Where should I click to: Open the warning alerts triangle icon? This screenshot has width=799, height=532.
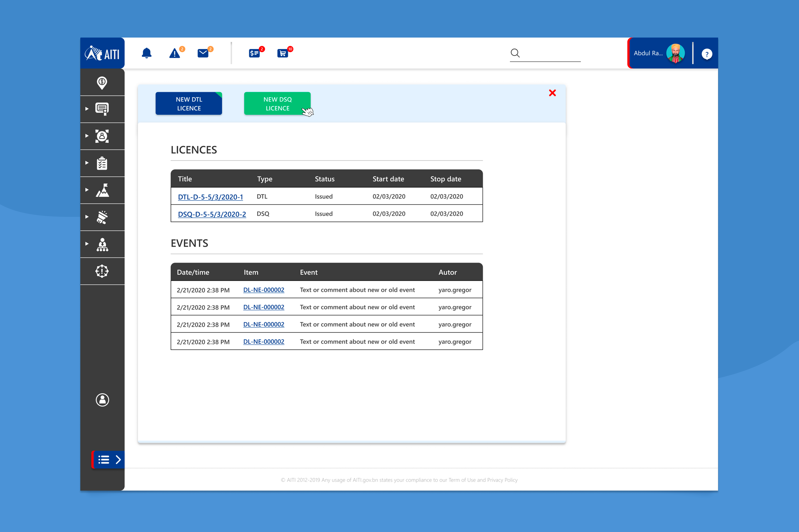point(175,53)
